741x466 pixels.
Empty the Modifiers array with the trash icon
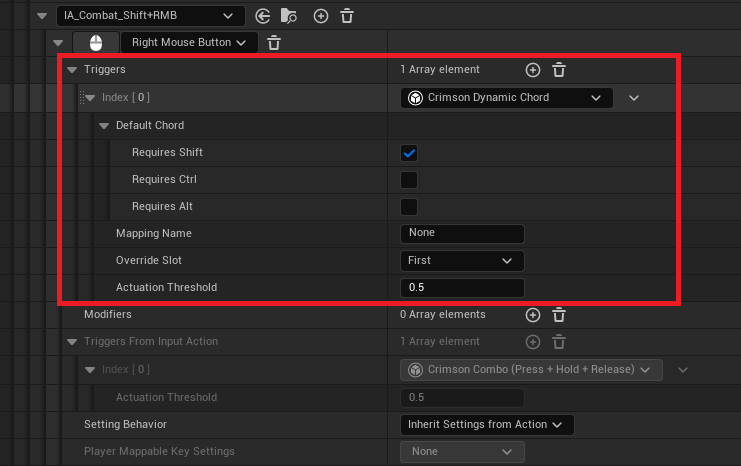click(559, 315)
